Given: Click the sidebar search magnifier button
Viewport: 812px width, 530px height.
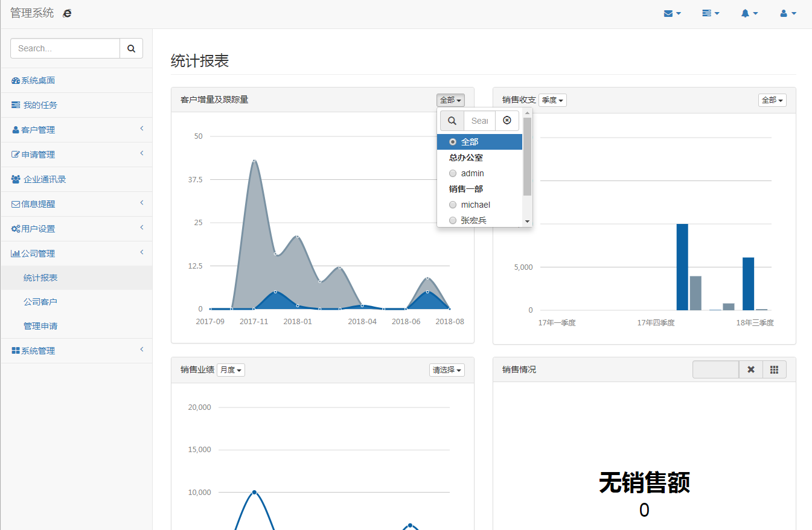Looking at the screenshot, I should [131, 48].
